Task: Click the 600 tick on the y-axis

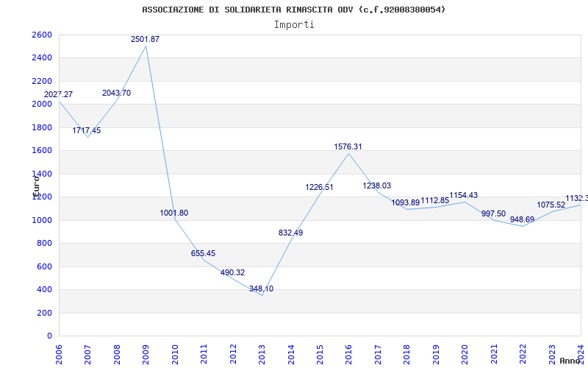Action: coord(44,266)
